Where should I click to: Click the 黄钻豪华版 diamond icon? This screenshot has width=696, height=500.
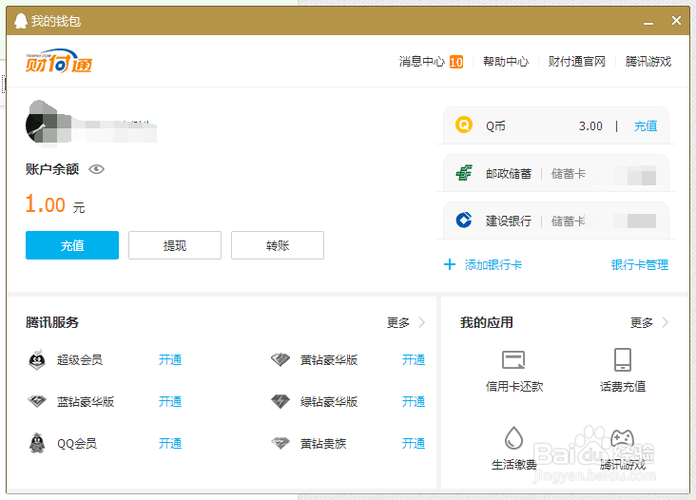coord(281,360)
